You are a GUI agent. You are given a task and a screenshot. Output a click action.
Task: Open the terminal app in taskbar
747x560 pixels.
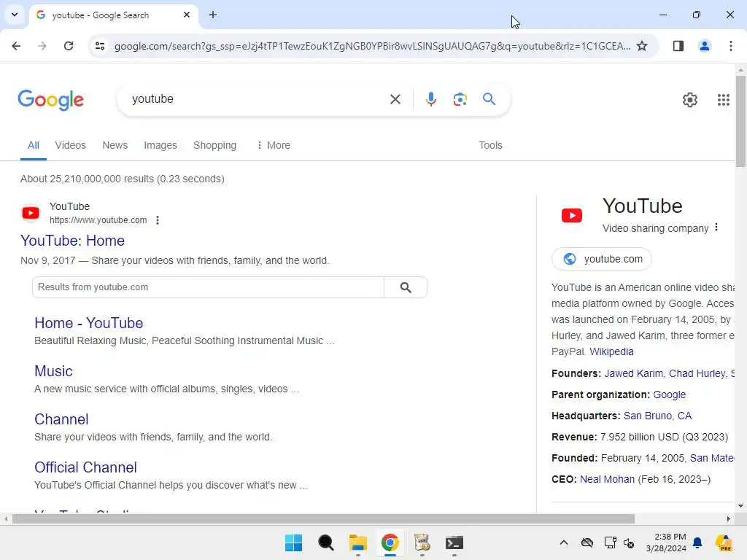pyautogui.click(x=454, y=542)
